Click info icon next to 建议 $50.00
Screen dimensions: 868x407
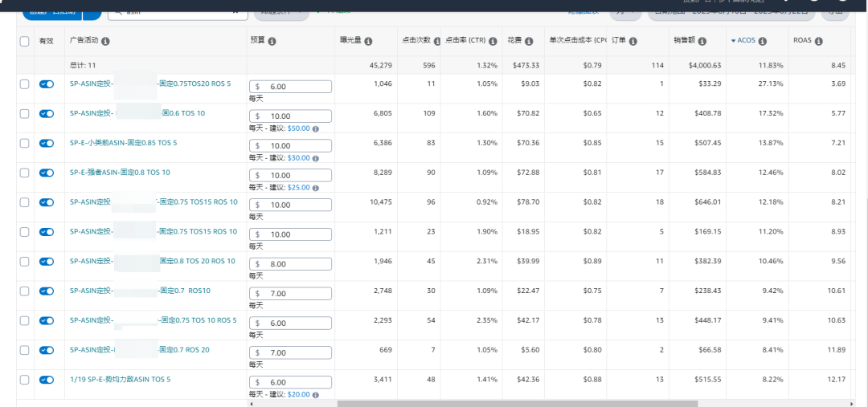coord(316,128)
